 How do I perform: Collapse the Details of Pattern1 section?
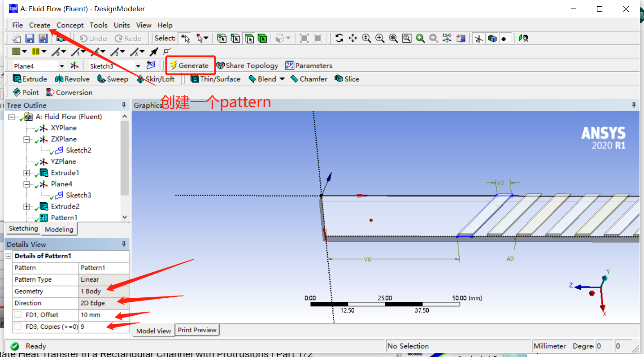click(9, 256)
